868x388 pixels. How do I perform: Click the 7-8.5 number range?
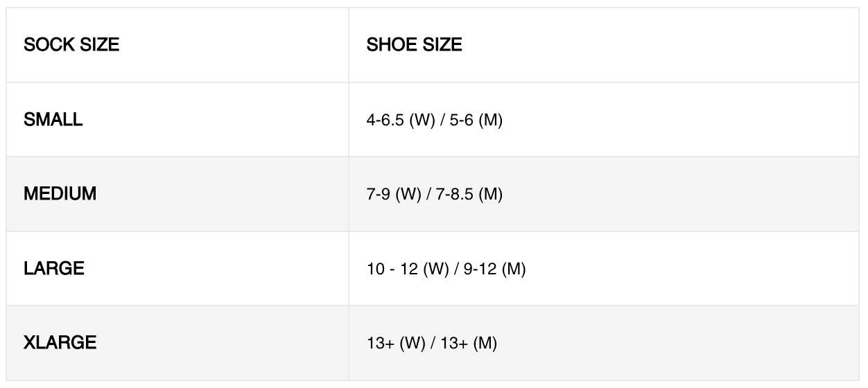tap(453, 195)
